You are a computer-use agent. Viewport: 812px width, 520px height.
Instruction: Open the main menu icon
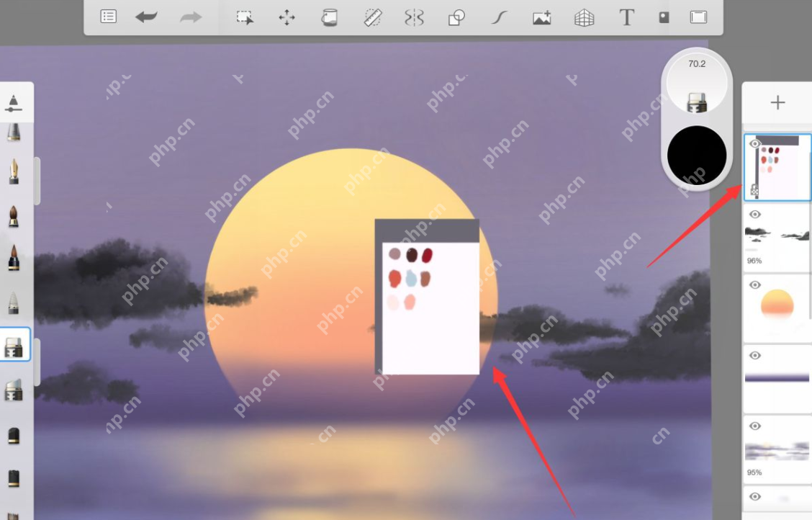(108, 17)
